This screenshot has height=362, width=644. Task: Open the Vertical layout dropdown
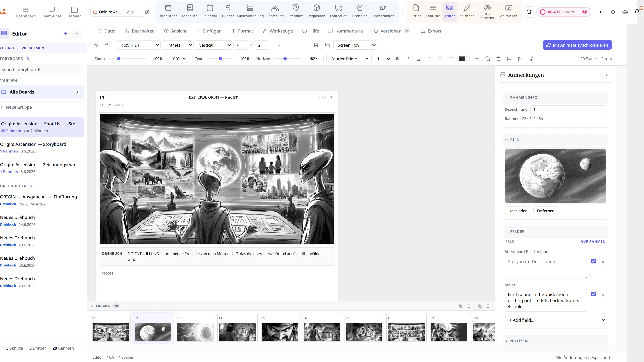tap(213, 45)
